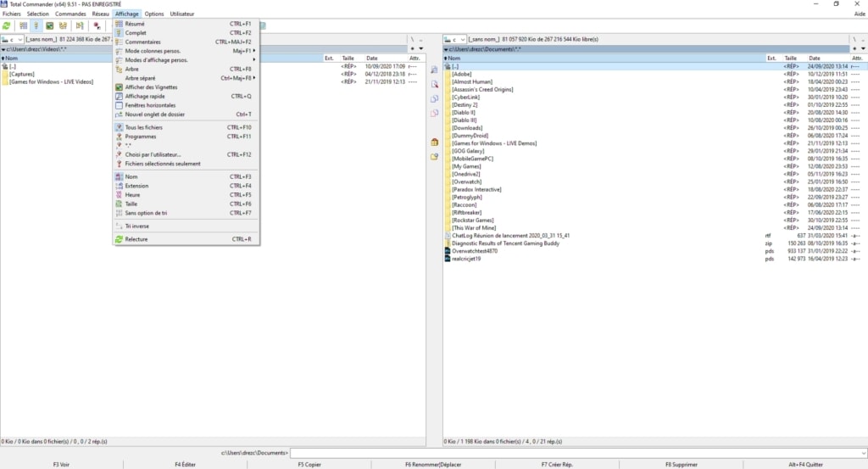Click F3 Voir button
The height and width of the screenshot is (469, 868).
tap(61, 465)
